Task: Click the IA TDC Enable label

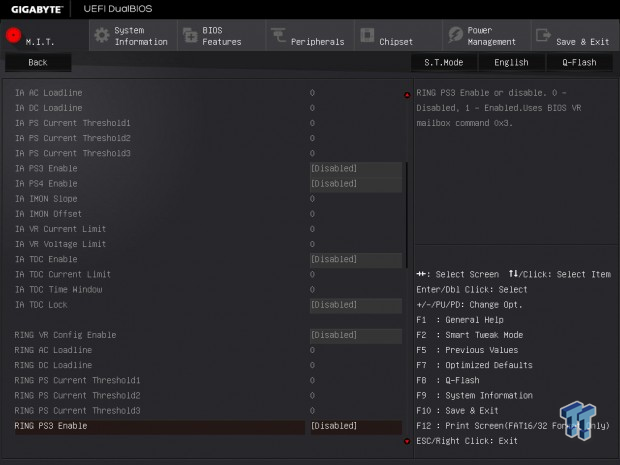Action: click(46, 259)
